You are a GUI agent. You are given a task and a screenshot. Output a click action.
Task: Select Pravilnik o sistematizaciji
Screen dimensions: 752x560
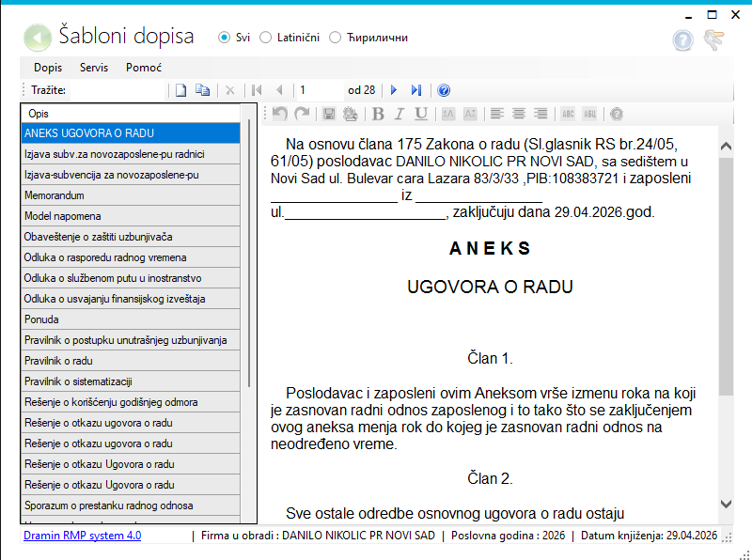tap(131, 381)
